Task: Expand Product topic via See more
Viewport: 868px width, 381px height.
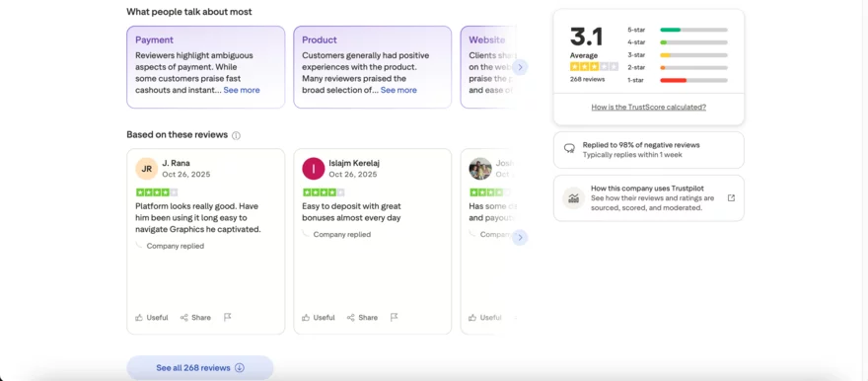Action: [x=398, y=90]
